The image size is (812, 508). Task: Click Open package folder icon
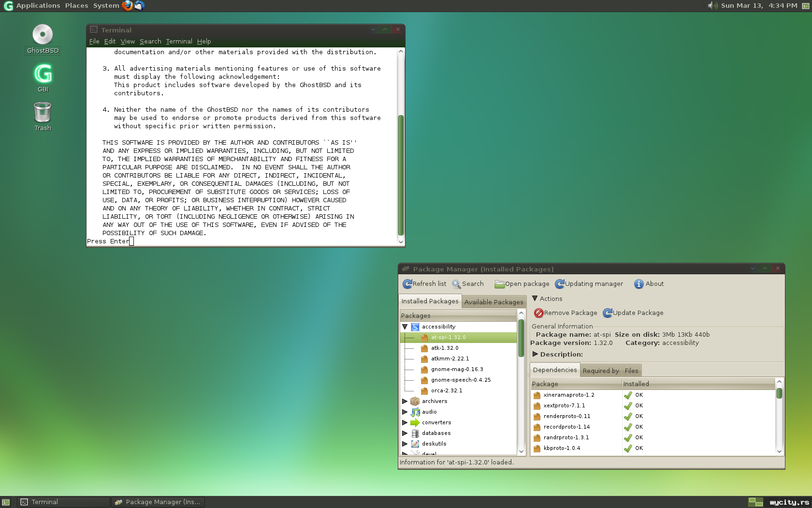point(499,284)
